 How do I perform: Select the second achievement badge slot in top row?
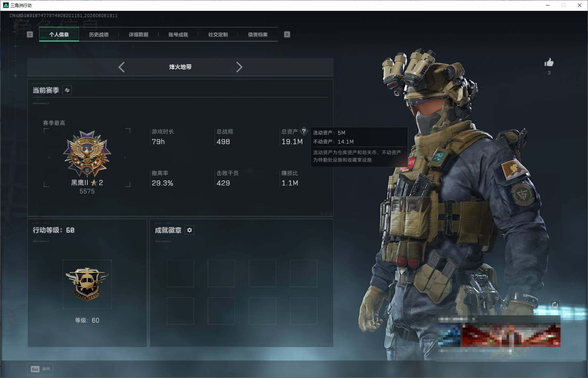coord(221,273)
